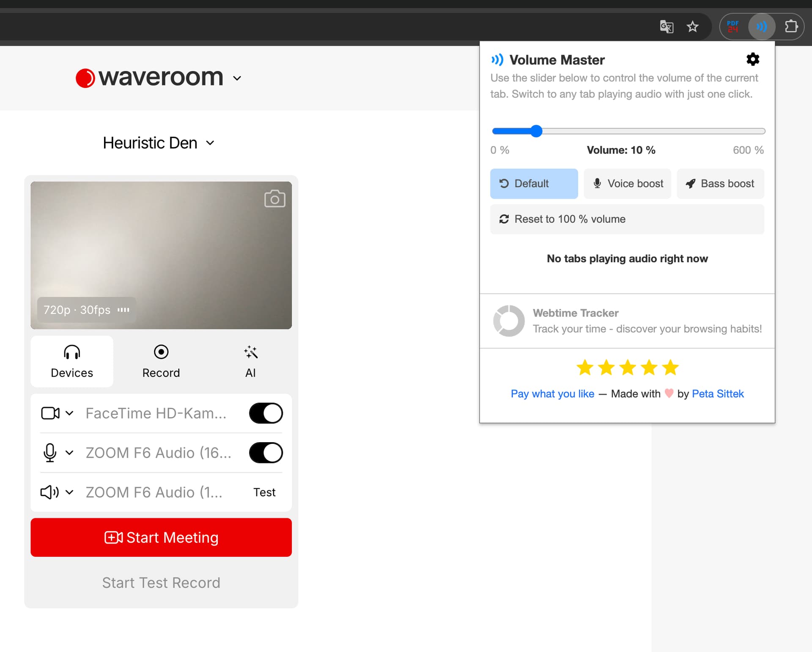Open the speaker output dropdown chevron
The height and width of the screenshot is (652, 812).
pyautogui.click(x=70, y=492)
